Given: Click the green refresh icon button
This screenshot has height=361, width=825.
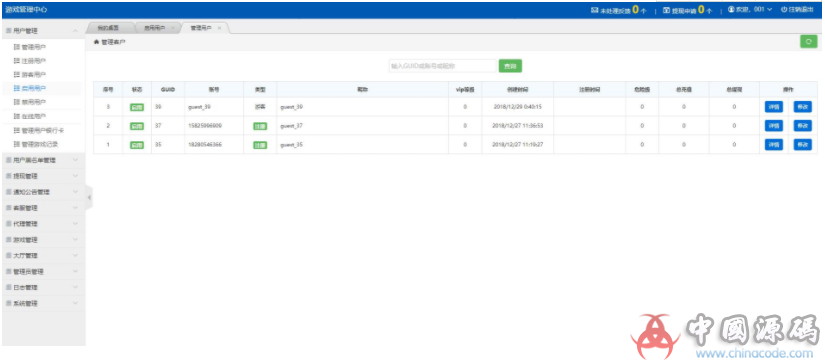Looking at the screenshot, I should 808,42.
